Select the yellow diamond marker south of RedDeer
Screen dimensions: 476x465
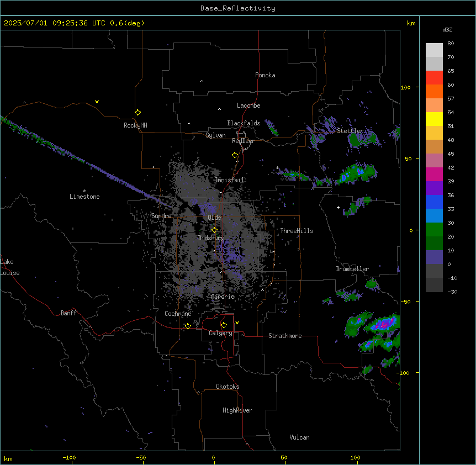[235, 155]
